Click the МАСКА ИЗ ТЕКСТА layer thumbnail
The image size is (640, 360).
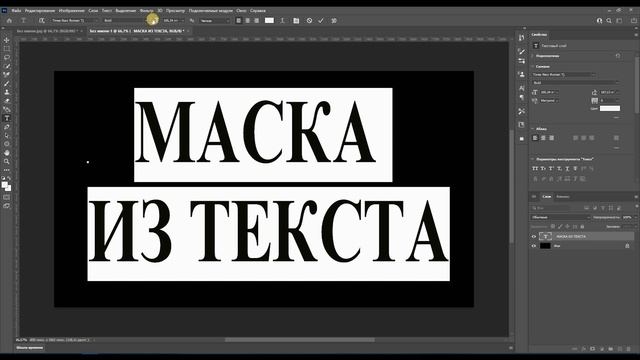point(545,236)
